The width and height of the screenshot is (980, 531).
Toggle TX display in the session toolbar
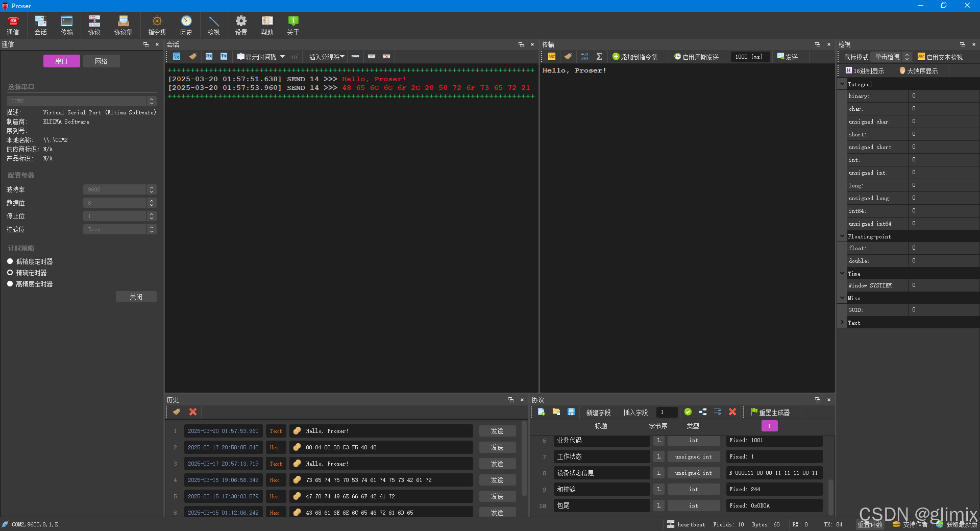tap(224, 57)
